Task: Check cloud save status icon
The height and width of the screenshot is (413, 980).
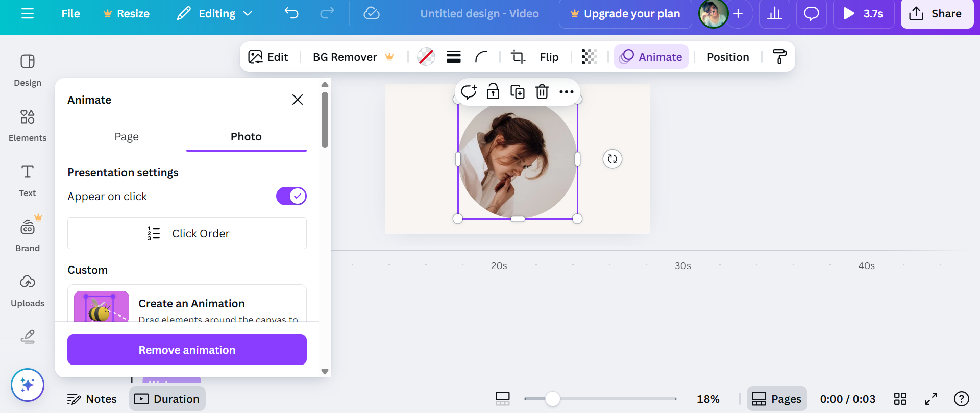Action: pyautogui.click(x=372, y=13)
